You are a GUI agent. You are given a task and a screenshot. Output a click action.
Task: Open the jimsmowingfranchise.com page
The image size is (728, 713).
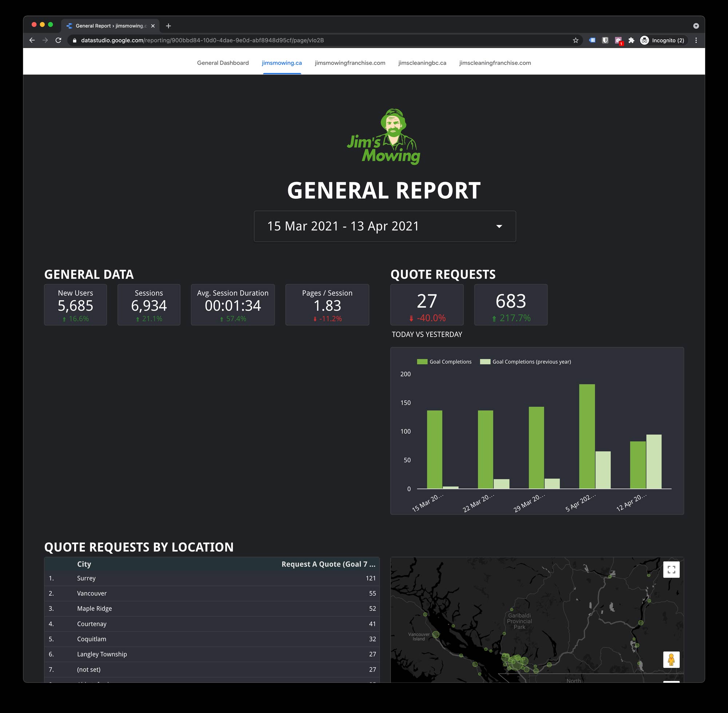click(350, 63)
